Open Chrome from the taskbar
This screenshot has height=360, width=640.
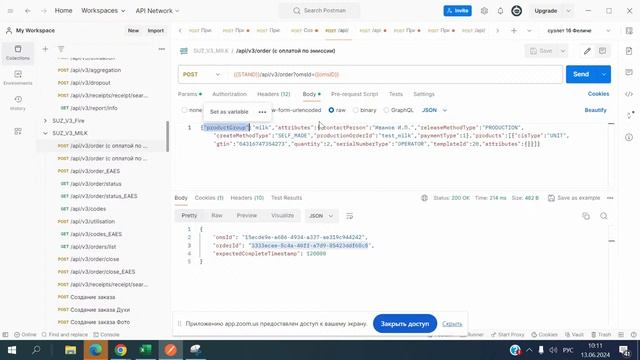click(120, 350)
